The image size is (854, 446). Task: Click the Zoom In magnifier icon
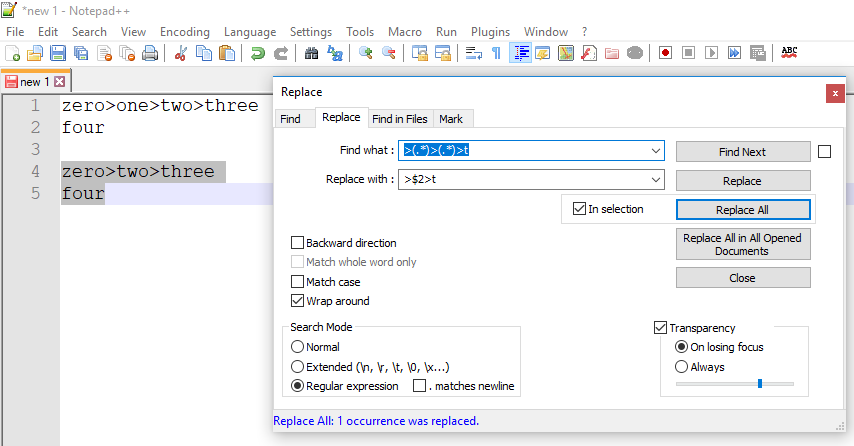click(x=365, y=53)
